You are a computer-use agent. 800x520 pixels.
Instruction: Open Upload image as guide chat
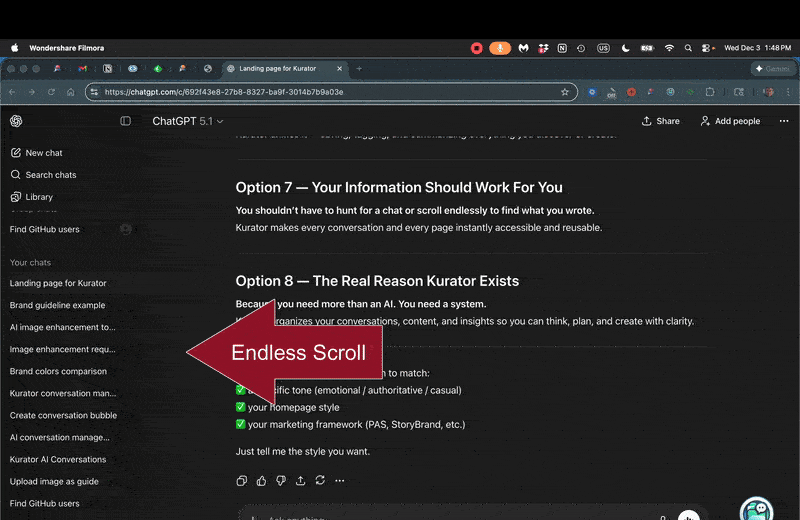(x=54, y=481)
